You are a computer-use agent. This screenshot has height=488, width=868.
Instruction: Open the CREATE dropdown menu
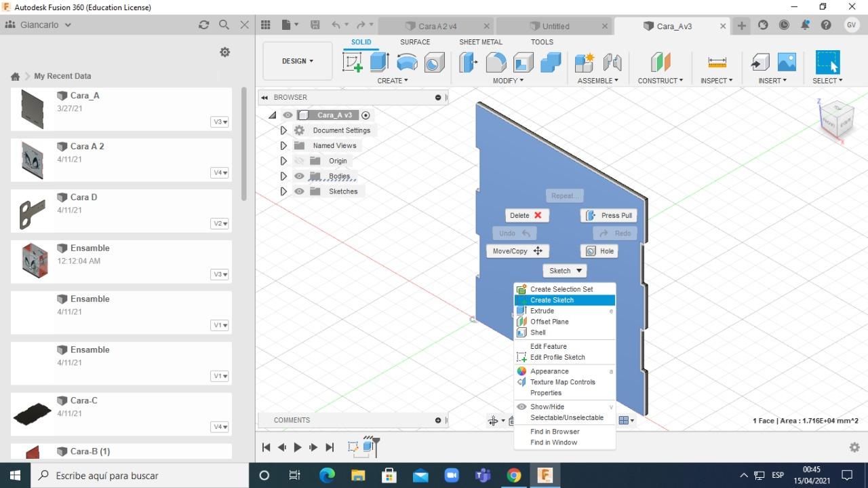pos(393,81)
